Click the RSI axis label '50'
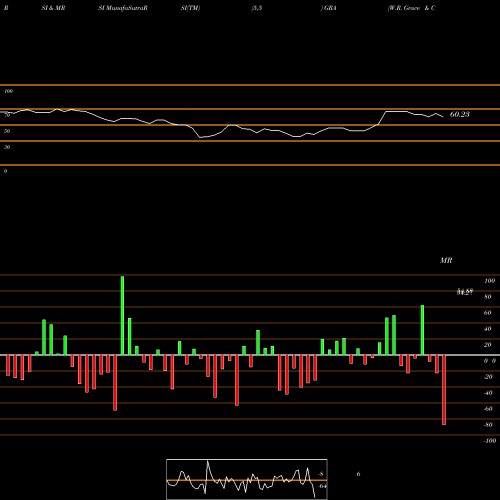The image size is (500, 500). coord(7,131)
